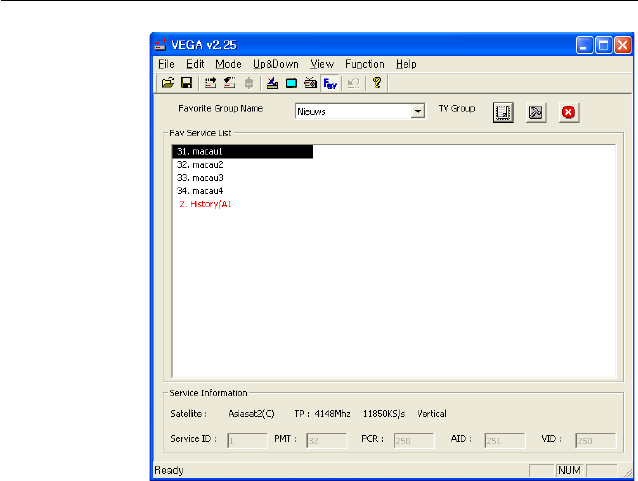Open the Favorite Group Name dropdown arrow

point(417,111)
